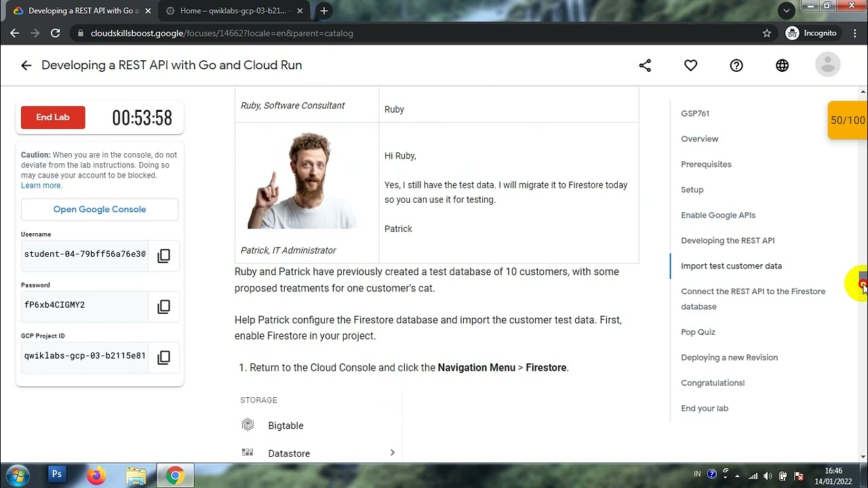Copy the Username value
The width and height of the screenshot is (868, 488).
pos(163,256)
